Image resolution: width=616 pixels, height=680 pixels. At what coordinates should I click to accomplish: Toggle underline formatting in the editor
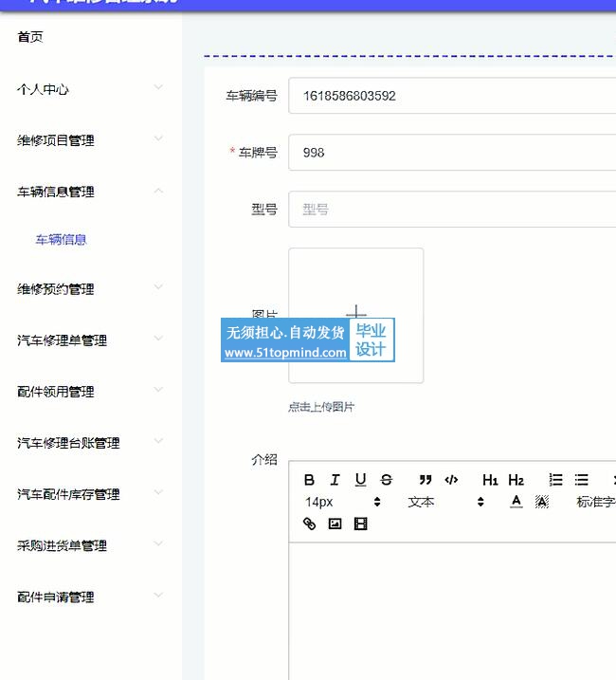point(360,480)
